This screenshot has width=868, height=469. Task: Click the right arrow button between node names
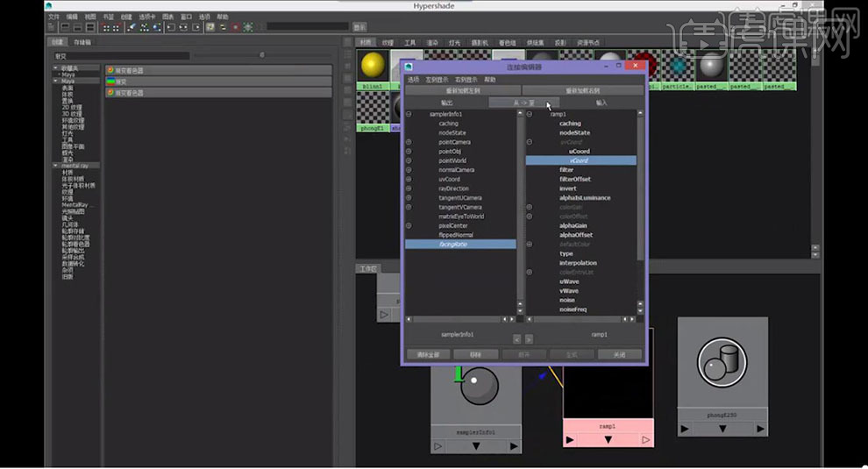530,339
